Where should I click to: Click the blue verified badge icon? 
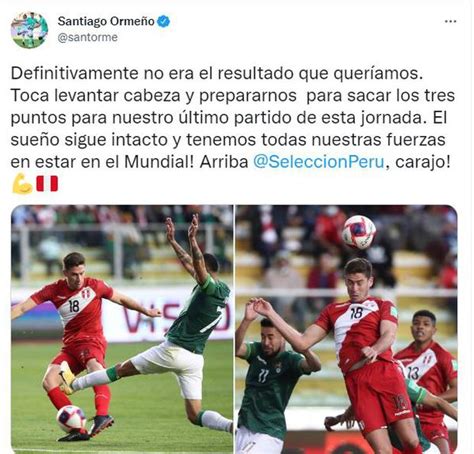coord(163,22)
